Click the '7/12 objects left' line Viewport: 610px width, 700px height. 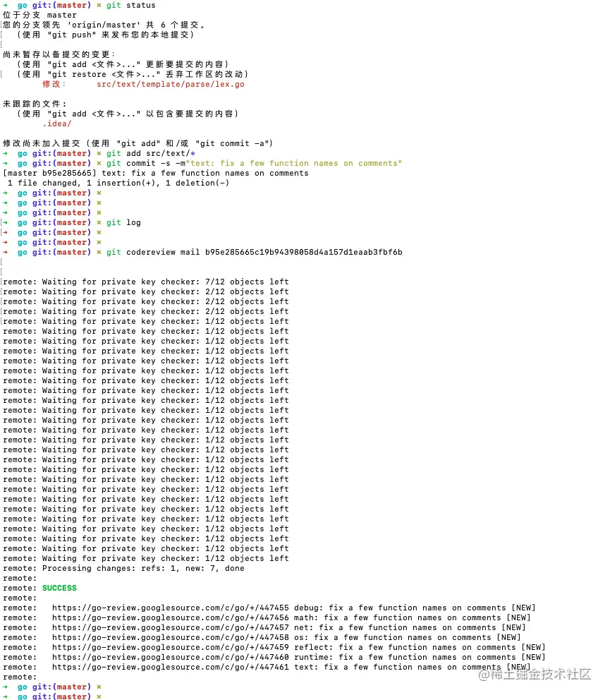click(x=146, y=282)
